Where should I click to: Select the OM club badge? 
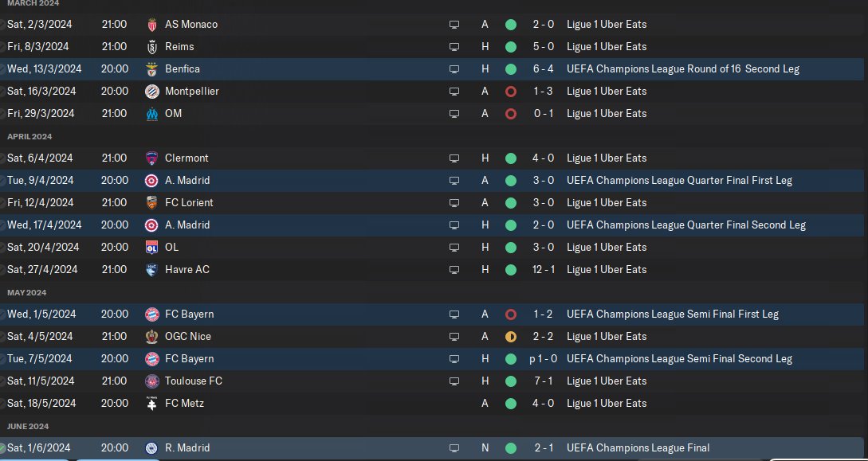[152, 114]
